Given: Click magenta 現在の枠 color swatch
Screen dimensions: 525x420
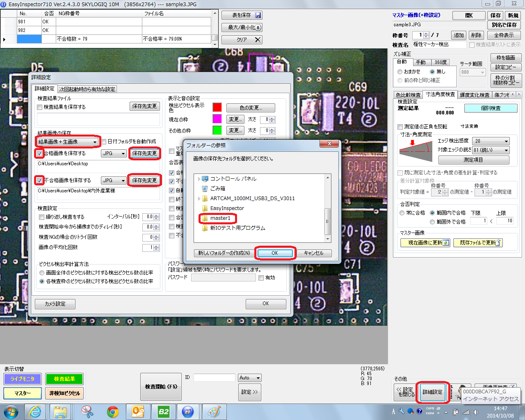Looking at the screenshot, I should (217, 119).
